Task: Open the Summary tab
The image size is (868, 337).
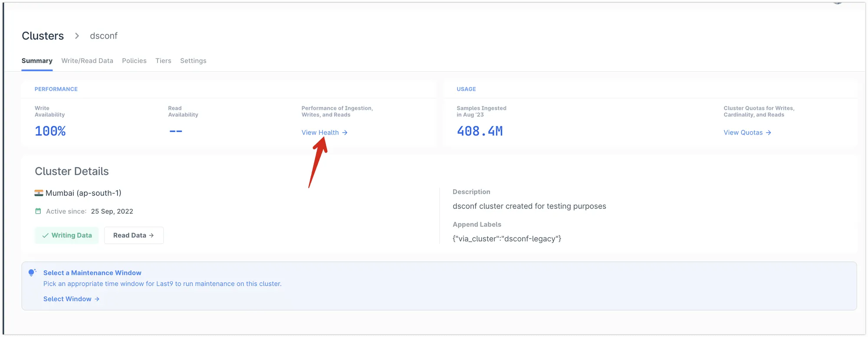Action: (37, 61)
